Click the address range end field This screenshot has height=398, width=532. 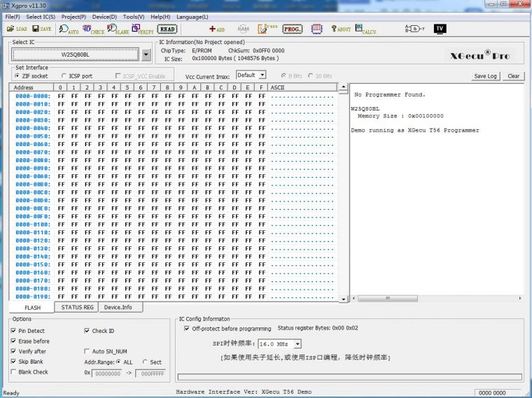(150, 374)
